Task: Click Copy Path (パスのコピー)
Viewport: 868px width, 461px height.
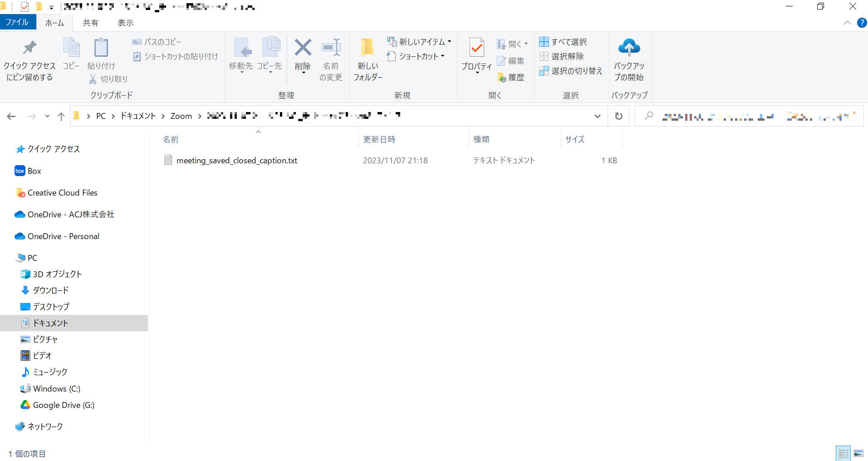Action: click(157, 42)
